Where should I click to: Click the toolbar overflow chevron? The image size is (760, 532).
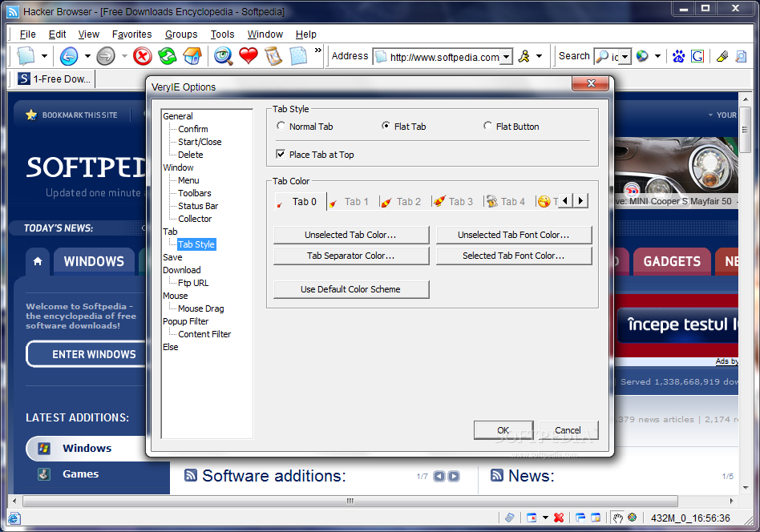click(x=318, y=50)
